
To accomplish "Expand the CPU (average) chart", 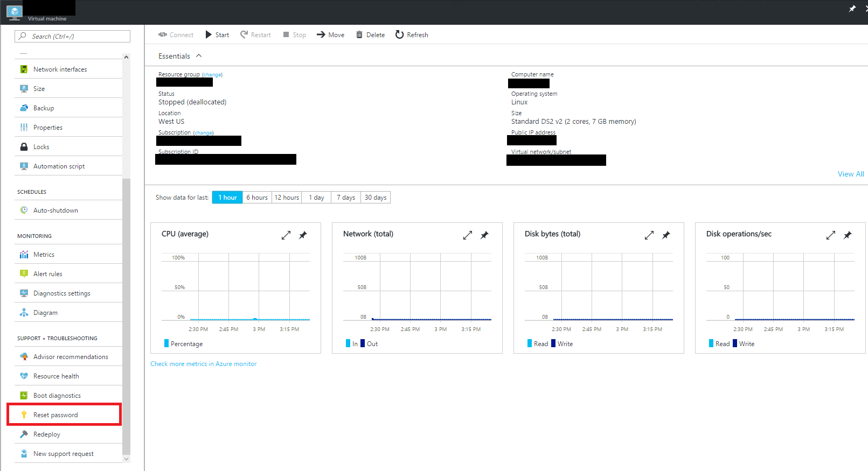I will coord(286,235).
